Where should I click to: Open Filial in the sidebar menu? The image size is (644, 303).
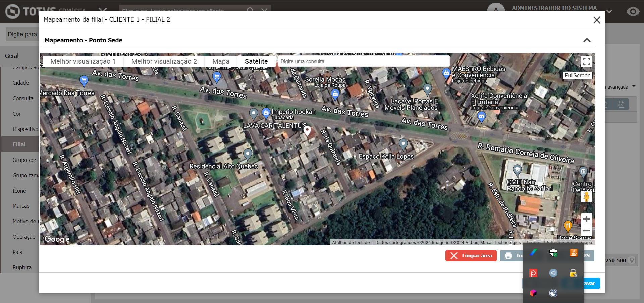tap(19, 144)
